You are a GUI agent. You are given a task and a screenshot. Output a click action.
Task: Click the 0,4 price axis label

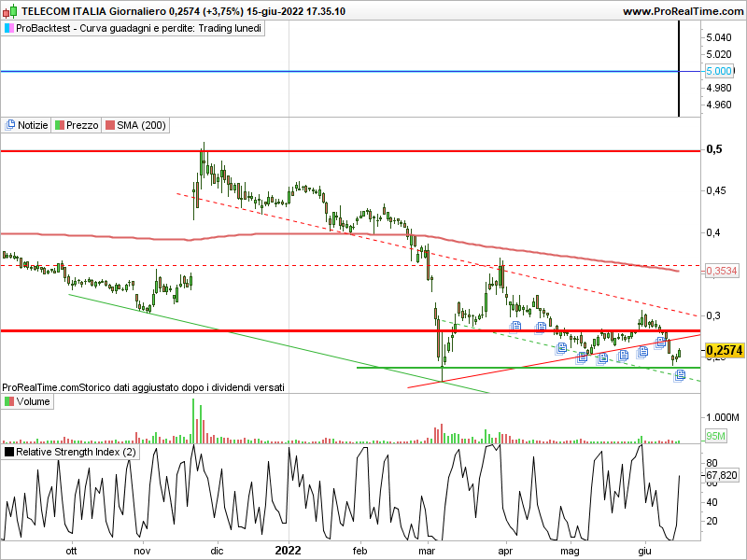713,232
